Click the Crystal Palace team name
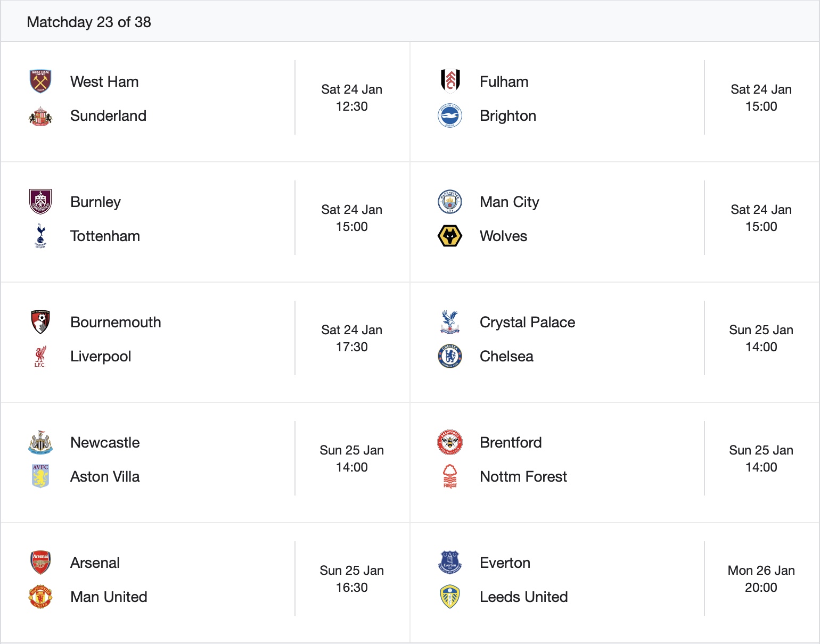This screenshot has width=820, height=644. coord(527,322)
